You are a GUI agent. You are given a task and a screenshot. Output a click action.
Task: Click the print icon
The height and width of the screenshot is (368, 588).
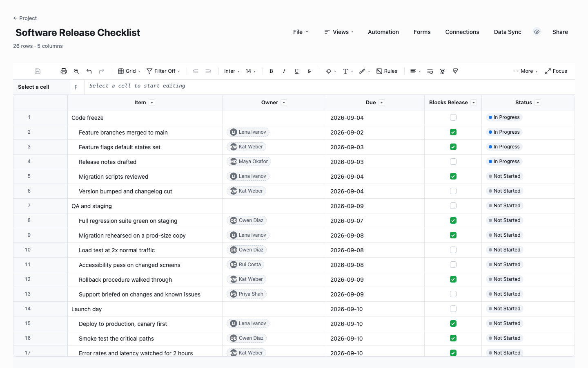64,71
